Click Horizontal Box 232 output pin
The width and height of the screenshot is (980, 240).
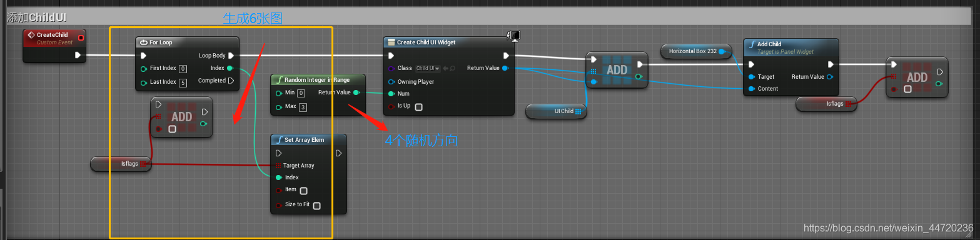point(722,51)
